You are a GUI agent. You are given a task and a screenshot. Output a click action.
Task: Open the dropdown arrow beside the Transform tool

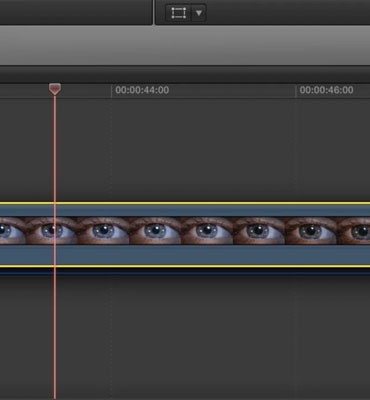pyautogui.click(x=199, y=13)
